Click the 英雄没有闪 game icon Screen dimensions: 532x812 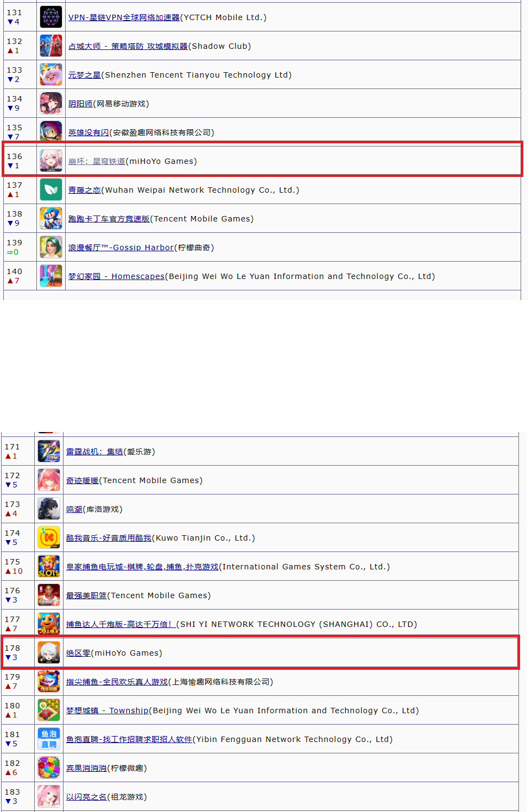[51, 131]
